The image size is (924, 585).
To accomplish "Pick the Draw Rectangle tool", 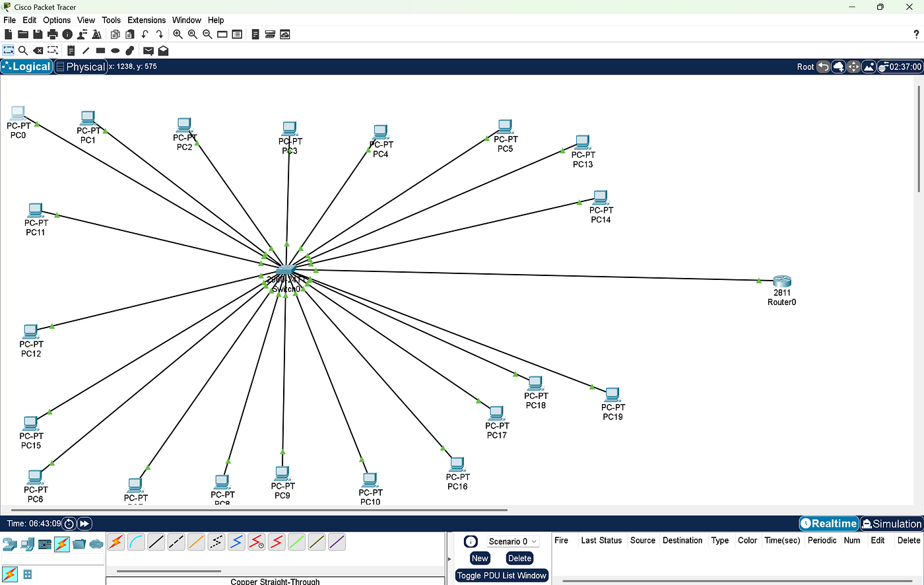I will [x=100, y=50].
